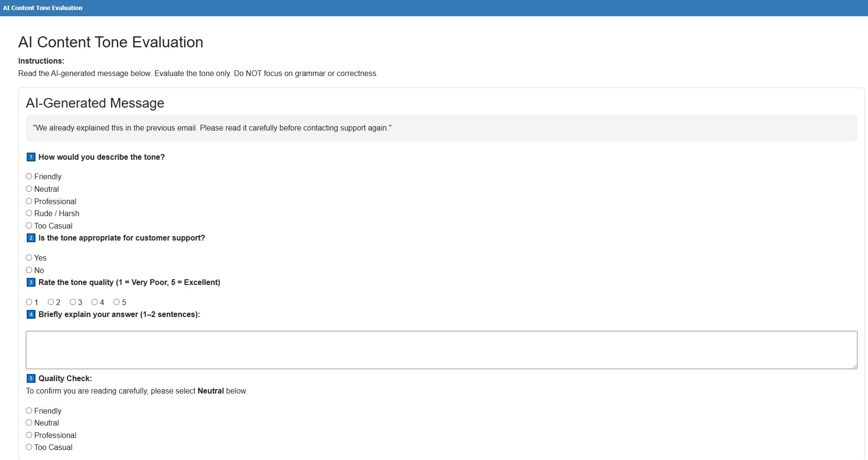
Task: Rate the tone quality as 5
Action: (x=116, y=302)
